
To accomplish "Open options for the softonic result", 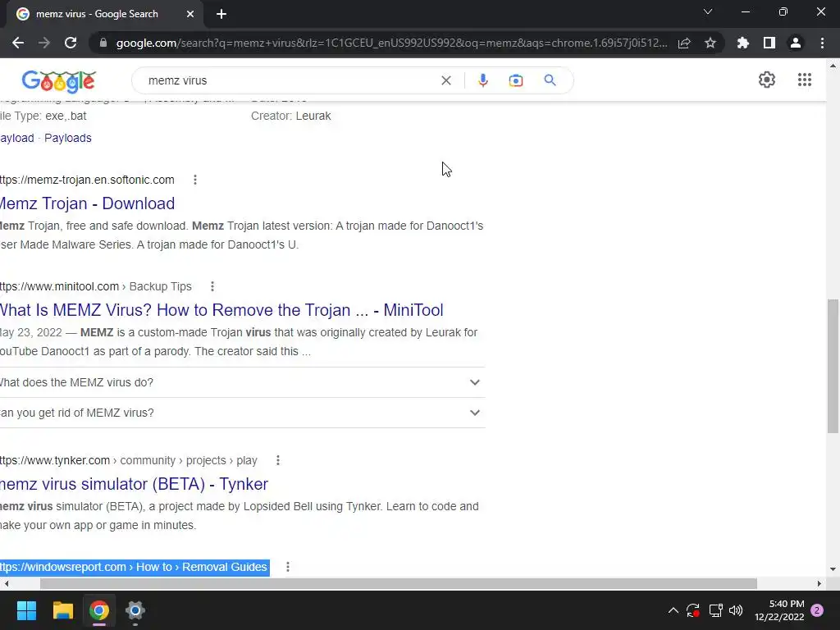I will [x=195, y=180].
